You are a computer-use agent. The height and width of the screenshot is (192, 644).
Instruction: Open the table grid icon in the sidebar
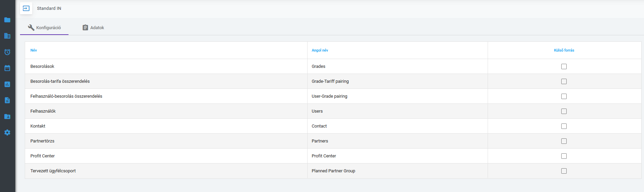click(7, 36)
